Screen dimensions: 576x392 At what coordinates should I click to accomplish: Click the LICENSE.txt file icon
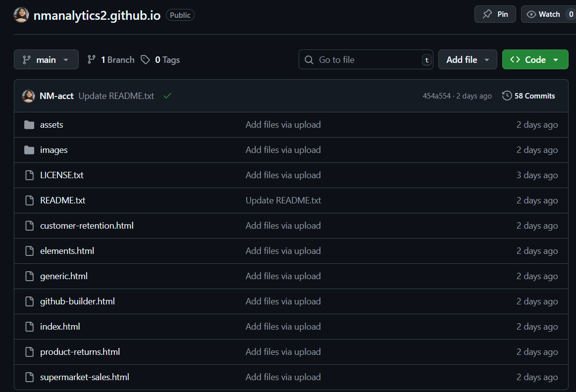[29, 175]
